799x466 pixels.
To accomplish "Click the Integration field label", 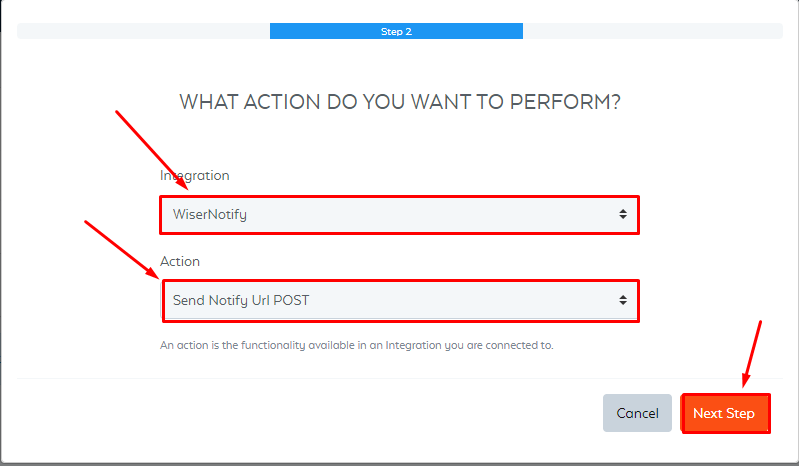I will point(195,175).
